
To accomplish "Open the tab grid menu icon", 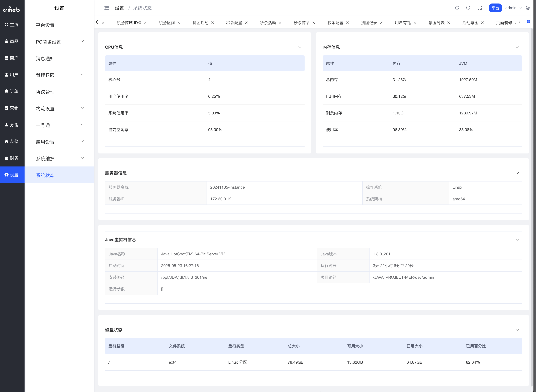I will 528,22.
